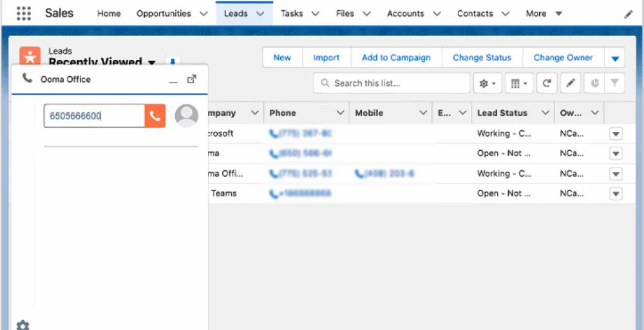Pop out the Ooma Office panel

click(x=192, y=79)
